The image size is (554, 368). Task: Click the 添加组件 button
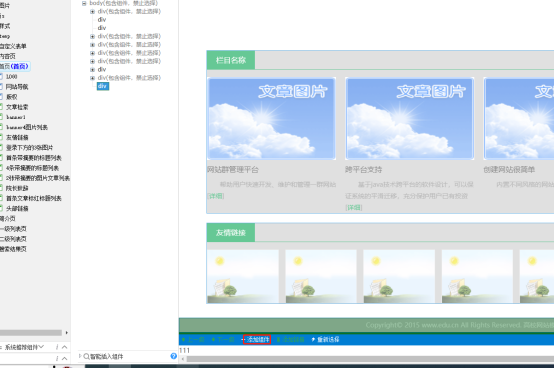(x=257, y=340)
